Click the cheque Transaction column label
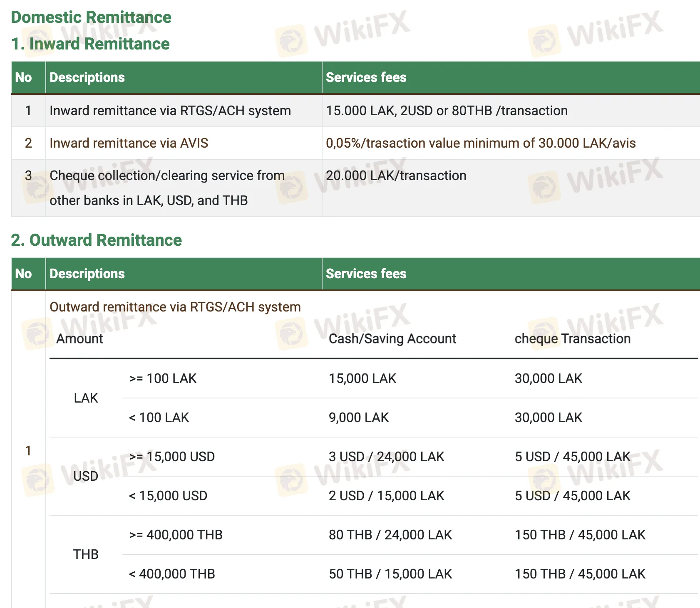The image size is (700, 608). tap(572, 339)
